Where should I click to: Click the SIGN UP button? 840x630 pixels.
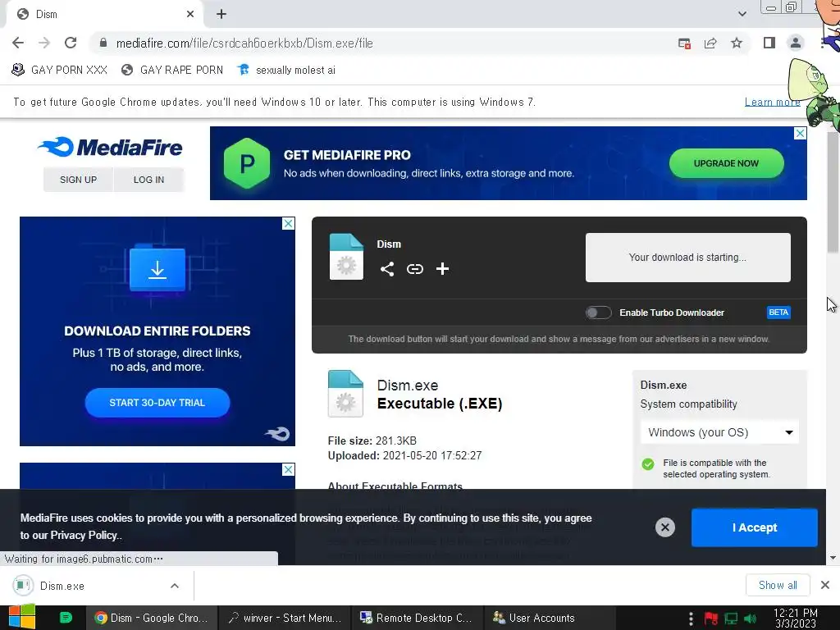coord(78,180)
